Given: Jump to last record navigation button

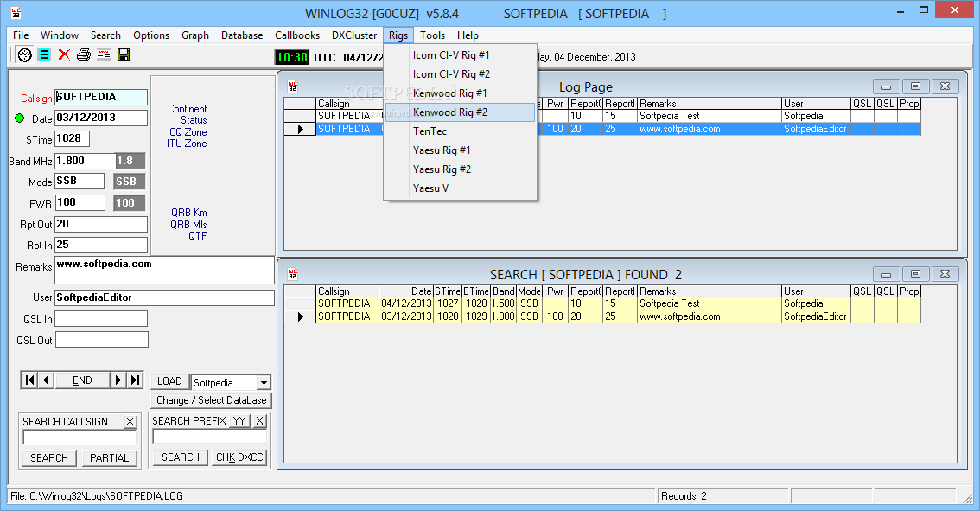Looking at the screenshot, I should [135, 380].
